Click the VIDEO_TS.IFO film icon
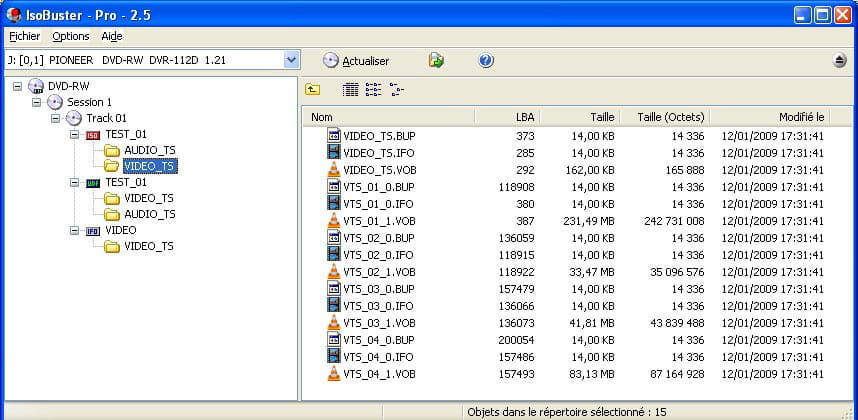The height and width of the screenshot is (420, 858). 334,153
